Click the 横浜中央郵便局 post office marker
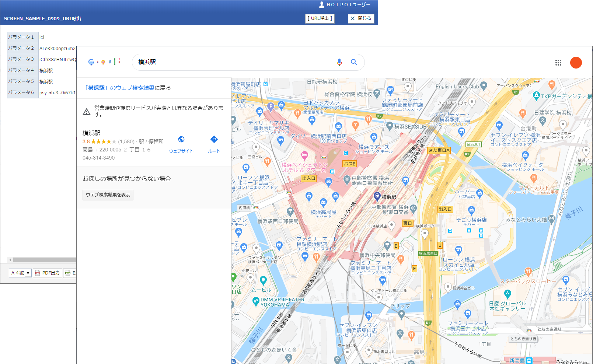 pos(387,246)
